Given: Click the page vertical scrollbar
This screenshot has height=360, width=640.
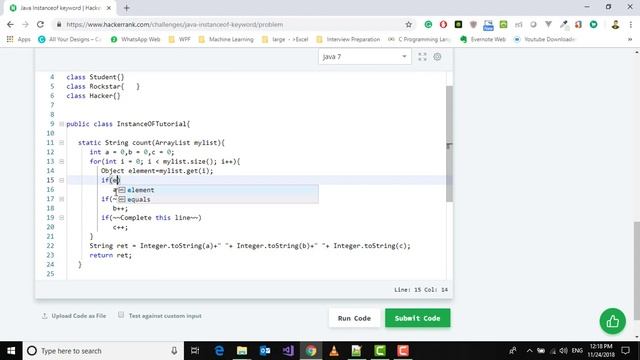Looking at the screenshot, I should point(637,271).
